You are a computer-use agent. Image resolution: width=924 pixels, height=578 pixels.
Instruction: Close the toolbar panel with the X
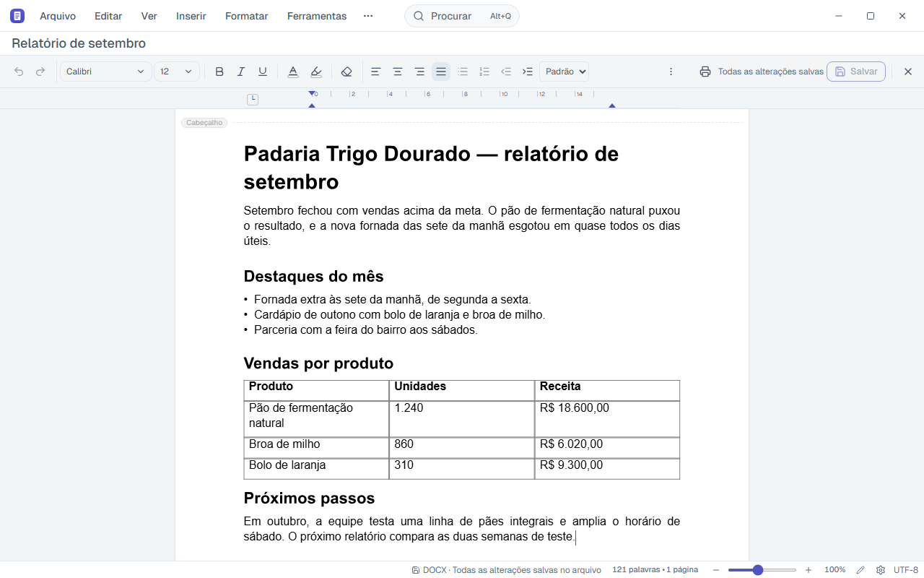coord(908,72)
